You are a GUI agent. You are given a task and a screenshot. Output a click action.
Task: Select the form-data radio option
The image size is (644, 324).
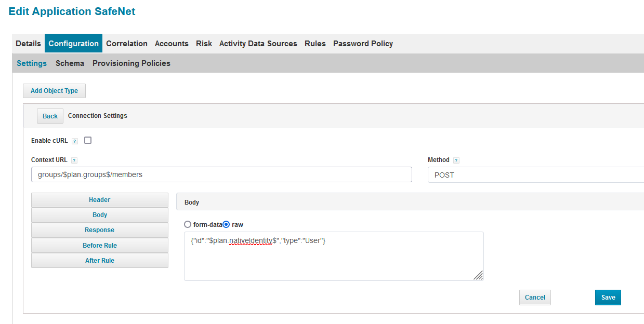click(188, 225)
